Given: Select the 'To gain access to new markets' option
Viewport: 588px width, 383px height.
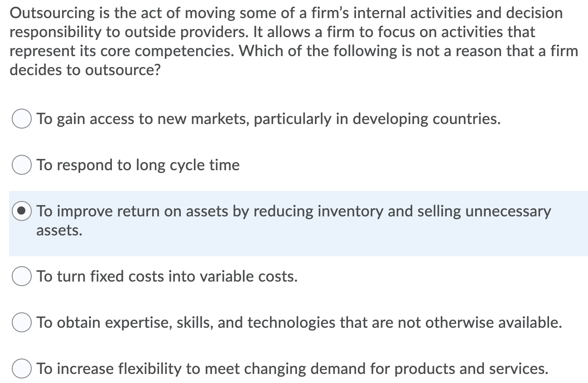Looking at the screenshot, I should [x=21, y=119].
